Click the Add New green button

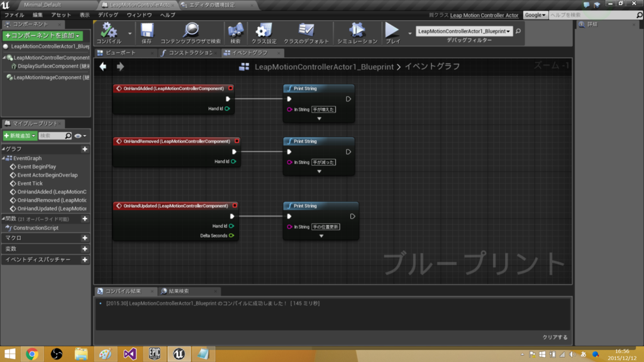19,136
